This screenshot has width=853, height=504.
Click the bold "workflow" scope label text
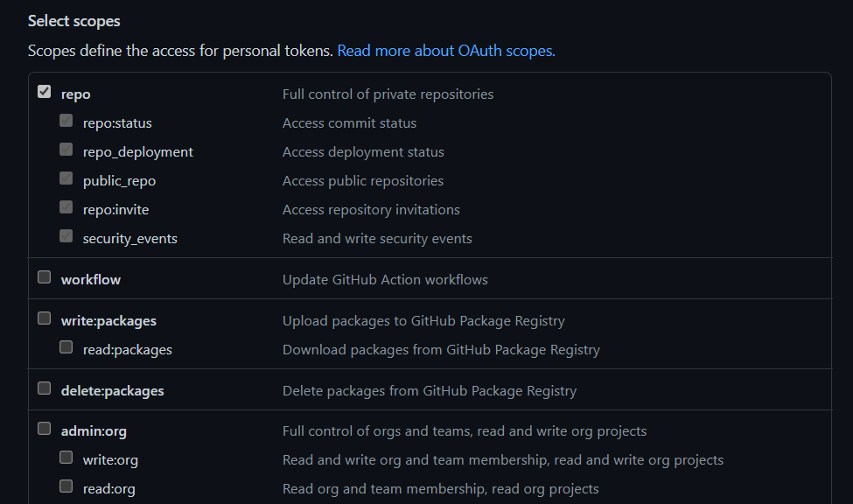point(91,280)
